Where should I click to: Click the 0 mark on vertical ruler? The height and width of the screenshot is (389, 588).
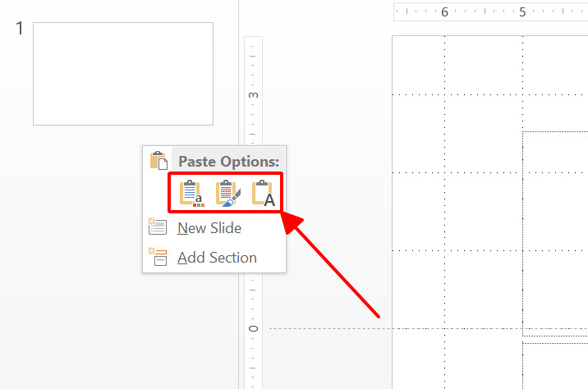(253, 328)
